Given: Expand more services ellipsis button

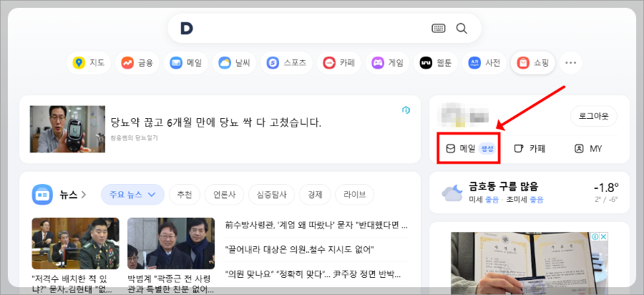Looking at the screenshot, I should (x=571, y=63).
